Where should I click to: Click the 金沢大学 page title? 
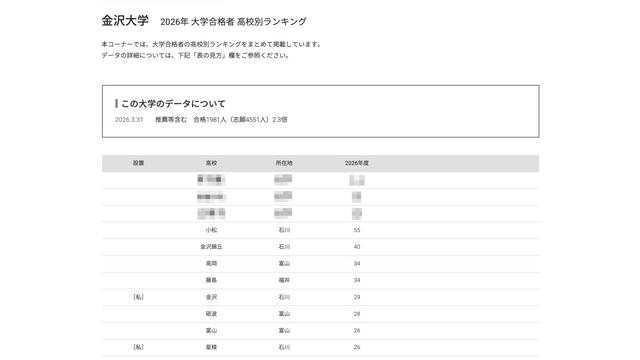(x=125, y=21)
